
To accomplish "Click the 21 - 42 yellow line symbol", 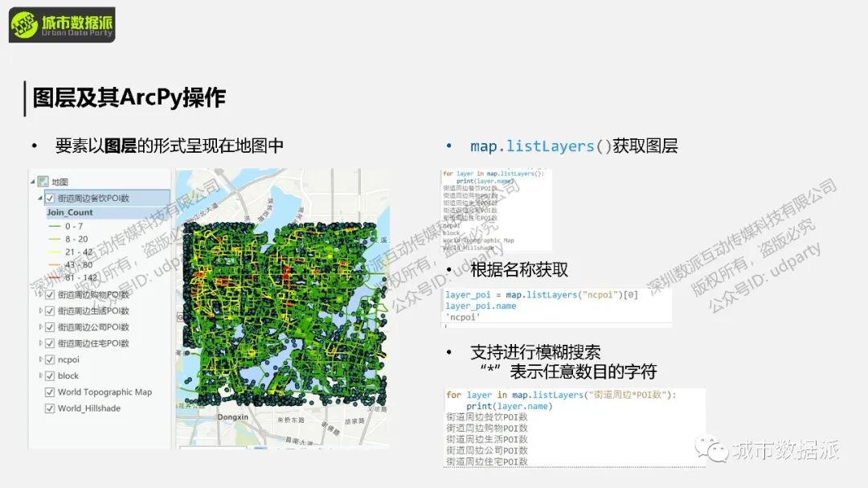I will pos(55,252).
